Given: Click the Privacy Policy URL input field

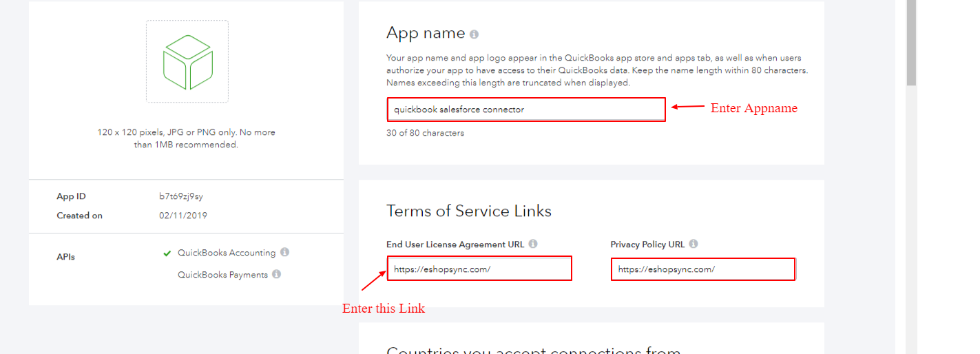Looking at the screenshot, I should pos(702,269).
